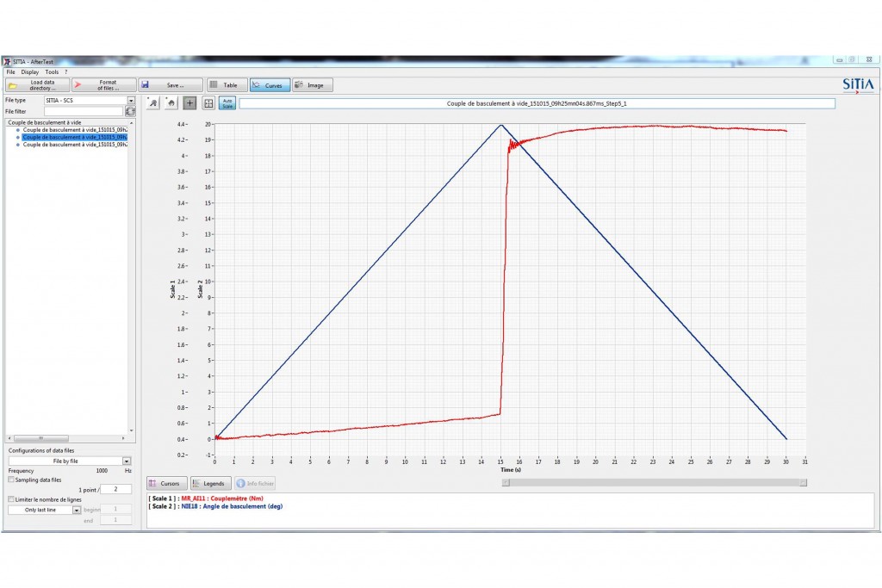This screenshot has width=882, height=588.
Task: Open the Tools menu
Action: [x=52, y=71]
